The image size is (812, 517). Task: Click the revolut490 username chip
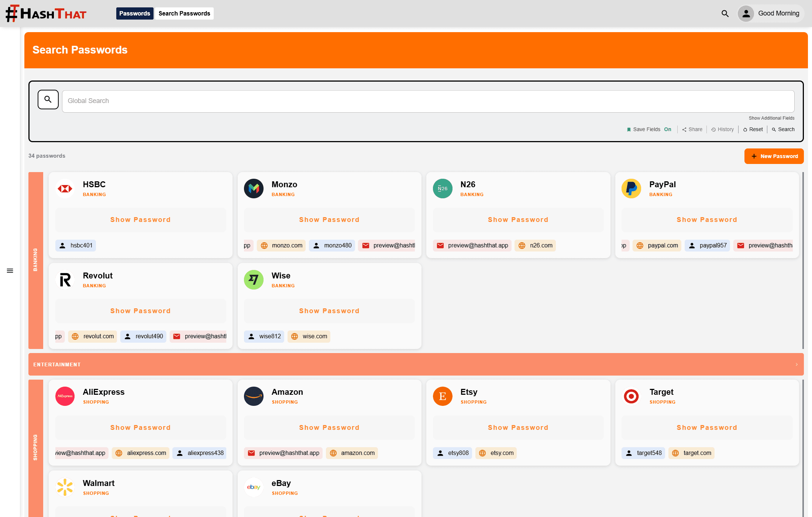point(143,336)
